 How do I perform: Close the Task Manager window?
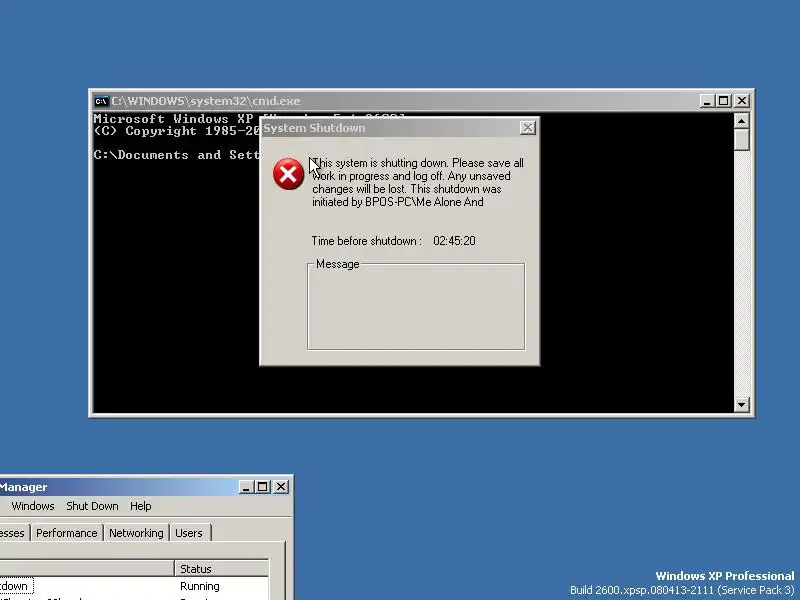(281, 487)
